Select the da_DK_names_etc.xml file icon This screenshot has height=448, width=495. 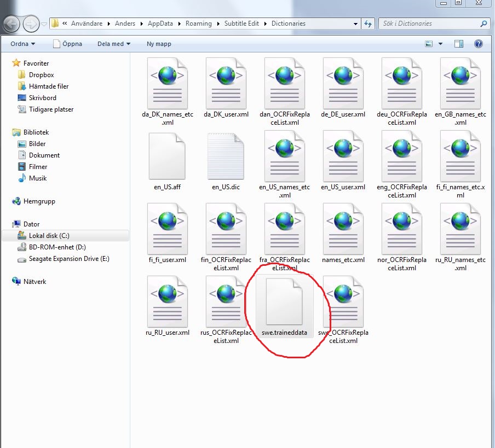click(168, 83)
